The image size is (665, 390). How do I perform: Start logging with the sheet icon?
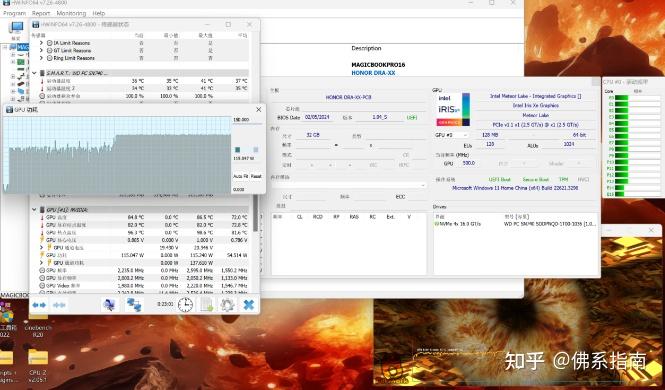click(207, 304)
